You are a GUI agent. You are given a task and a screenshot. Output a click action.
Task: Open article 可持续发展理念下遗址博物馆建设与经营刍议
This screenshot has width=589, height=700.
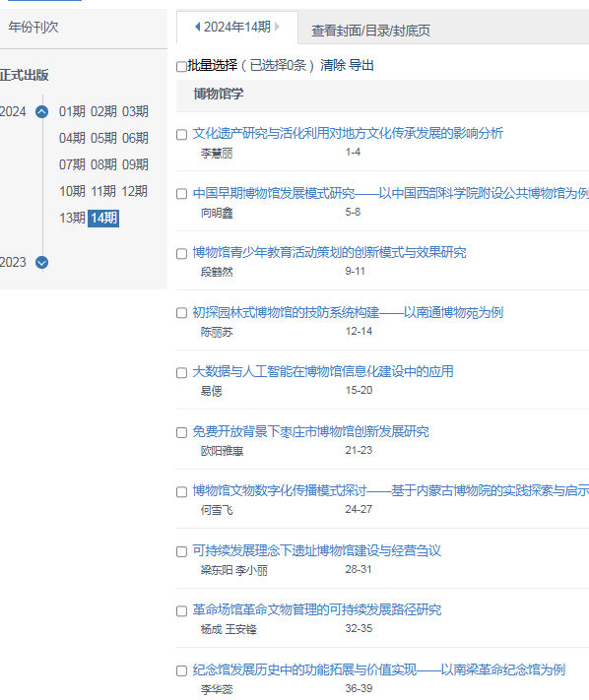pyautogui.click(x=316, y=550)
